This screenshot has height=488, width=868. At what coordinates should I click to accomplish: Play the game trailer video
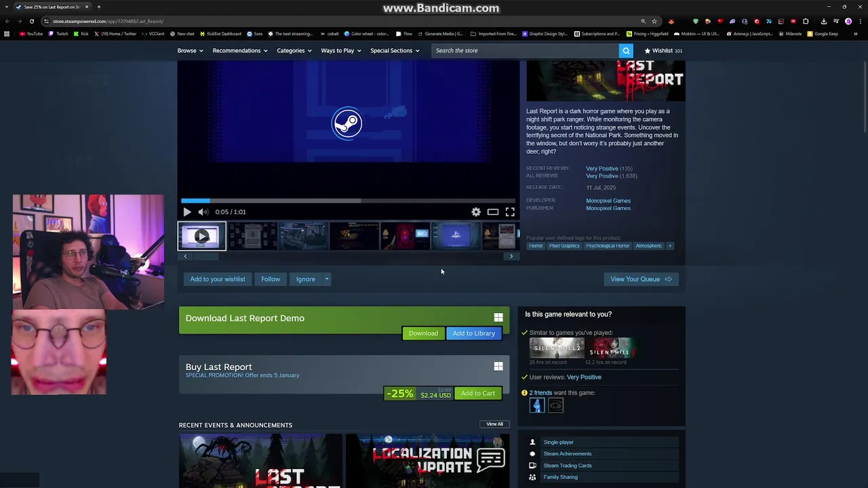click(x=187, y=212)
